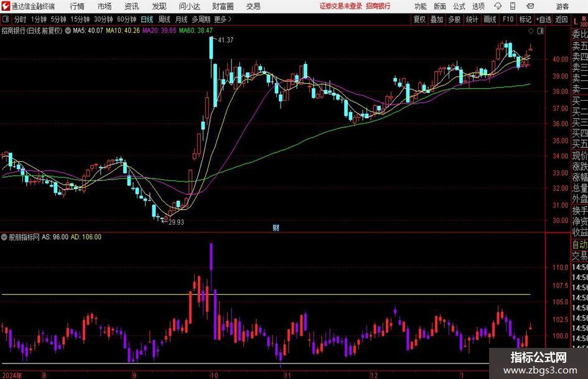This screenshot has height=379, width=588.
Task: Click the 叠加 overlay button
Action: click(x=437, y=19)
